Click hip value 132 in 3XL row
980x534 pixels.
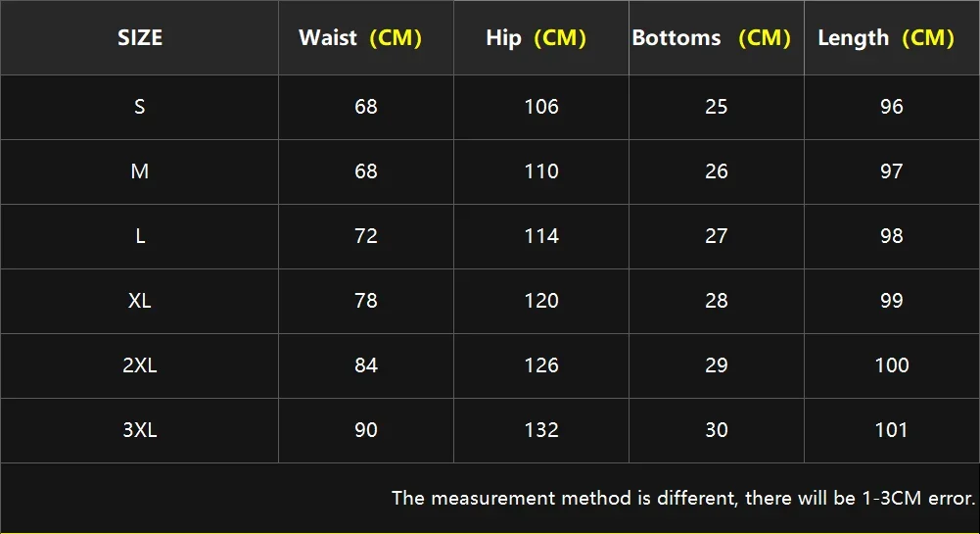[x=541, y=430]
